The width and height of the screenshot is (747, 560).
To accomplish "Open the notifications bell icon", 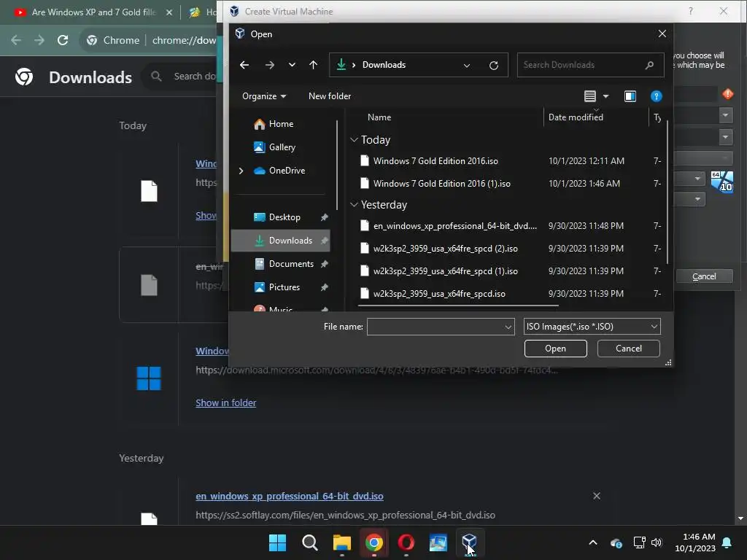I will click(x=727, y=542).
